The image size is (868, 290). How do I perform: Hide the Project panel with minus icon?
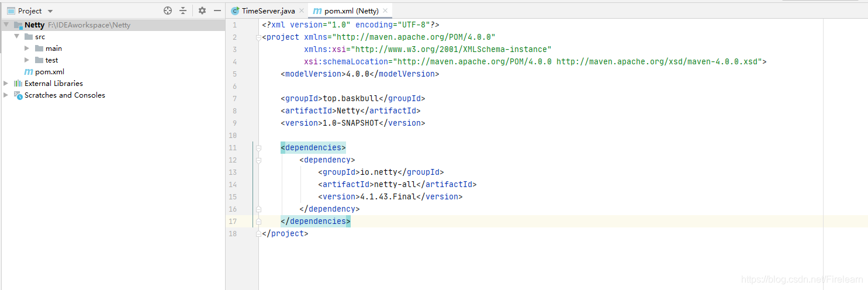tap(217, 11)
